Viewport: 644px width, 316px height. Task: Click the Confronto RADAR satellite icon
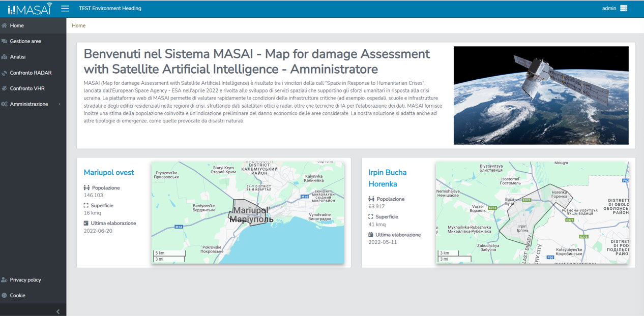pyautogui.click(x=5, y=73)
